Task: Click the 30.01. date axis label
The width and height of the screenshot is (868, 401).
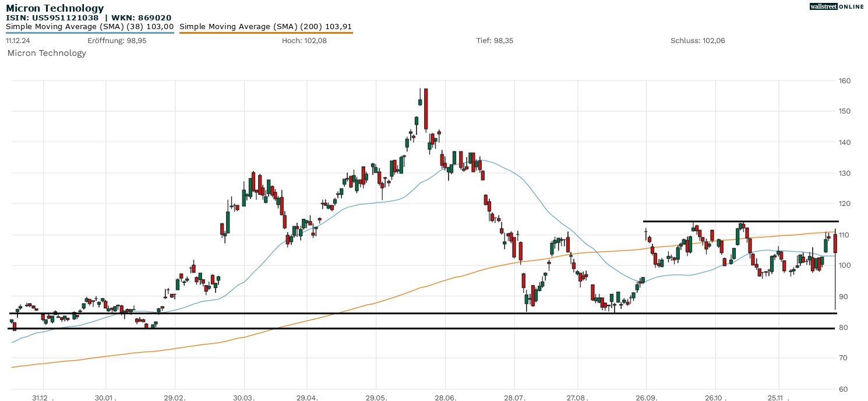Action: [x=106, y=398]
